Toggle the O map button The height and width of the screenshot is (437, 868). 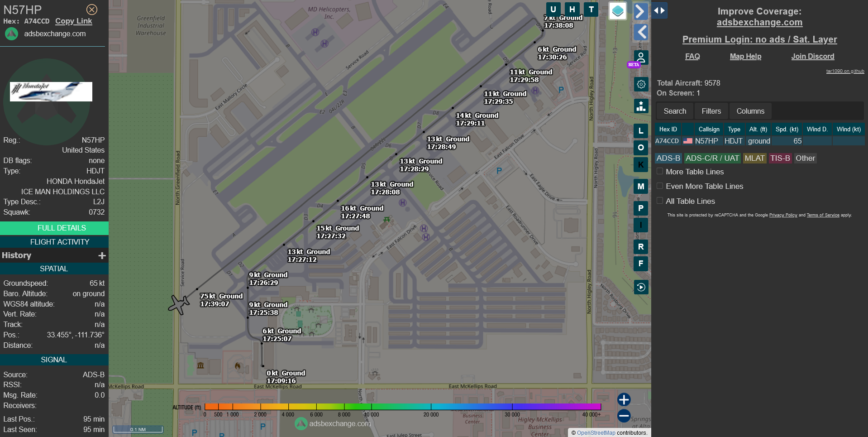641,148
